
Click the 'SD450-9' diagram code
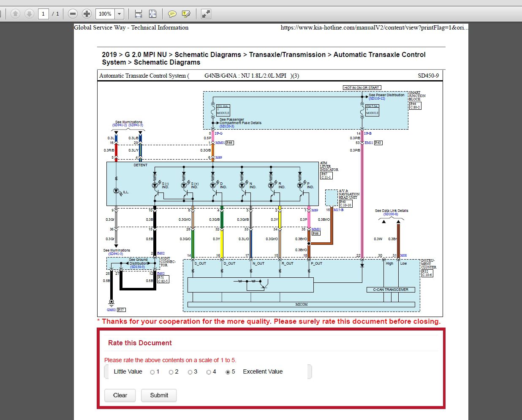coord(428,76)
